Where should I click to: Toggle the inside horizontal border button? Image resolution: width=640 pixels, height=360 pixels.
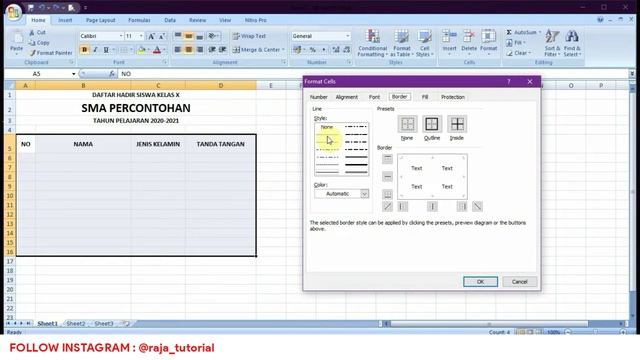point(387,177)
